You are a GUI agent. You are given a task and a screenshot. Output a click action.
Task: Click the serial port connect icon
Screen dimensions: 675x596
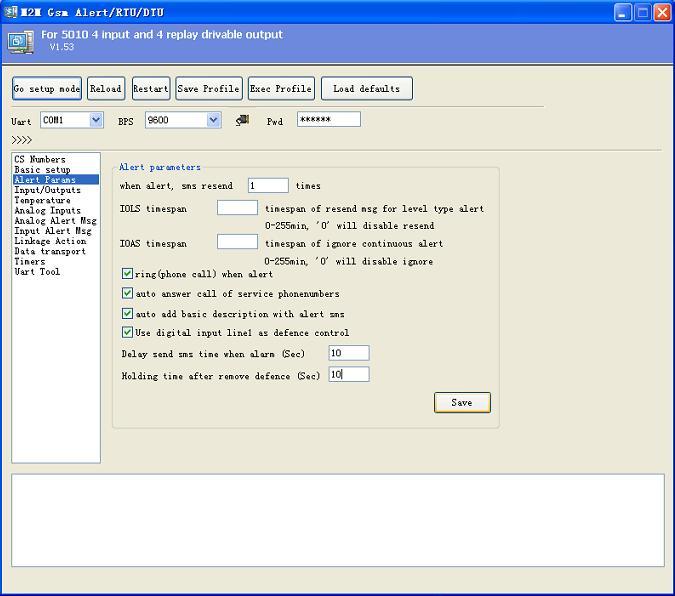[x=243, y=120]
